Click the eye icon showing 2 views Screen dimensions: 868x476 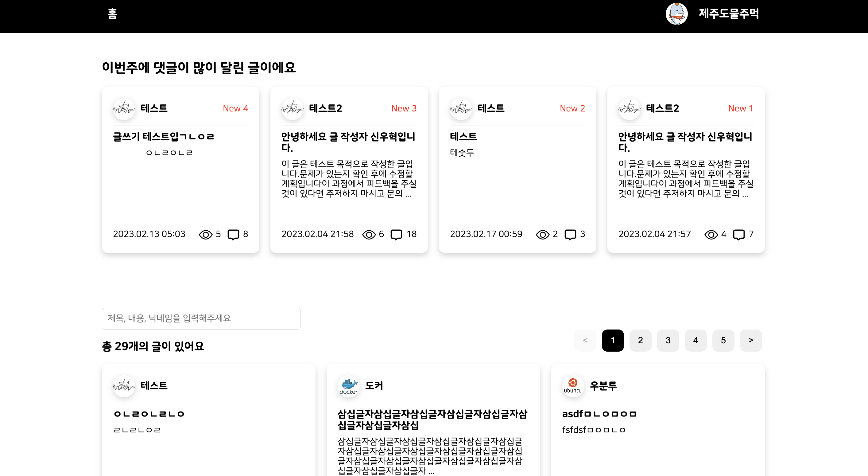543,234
